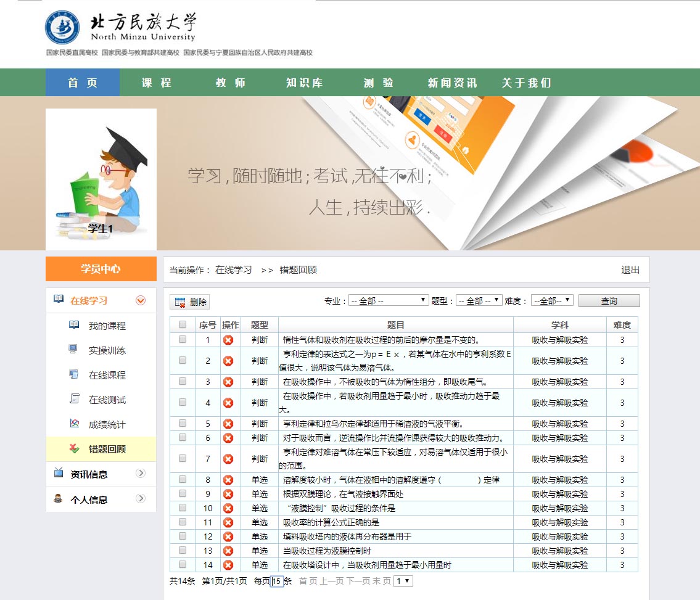Click the 成绩统计 chart icon
Viewport: 700px width, 600px height.
click(74, 424)
